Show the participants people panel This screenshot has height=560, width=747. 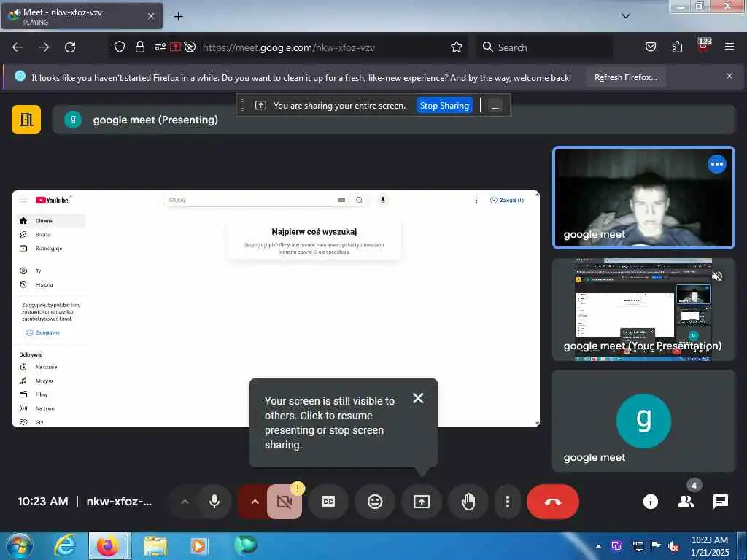[686, 502]
